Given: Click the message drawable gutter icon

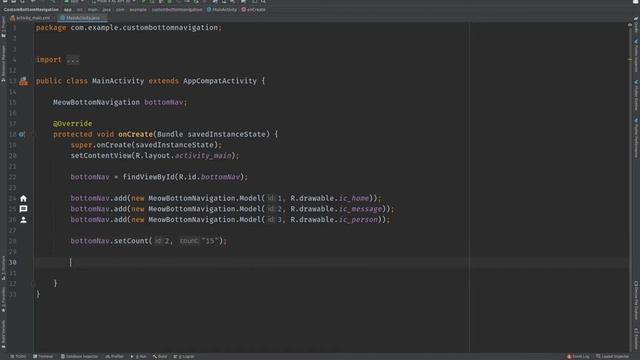Looking at the screenshot, I should [23, 209].
